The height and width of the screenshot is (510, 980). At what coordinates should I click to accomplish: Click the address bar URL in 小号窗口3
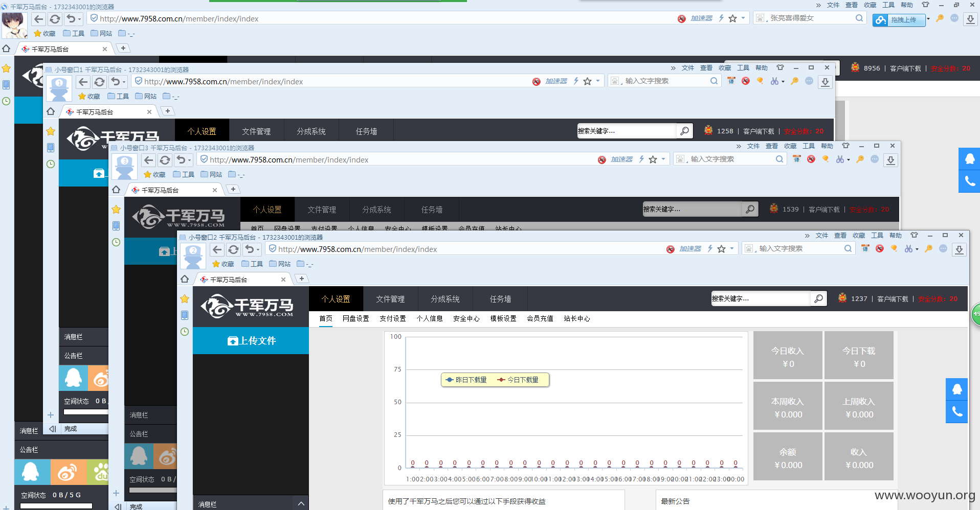click(289, 160)
